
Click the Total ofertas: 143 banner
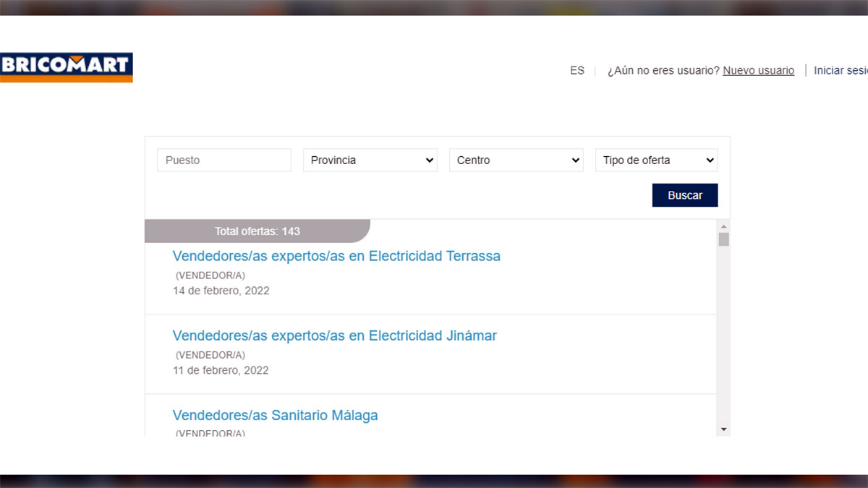[x=257, y=231]
